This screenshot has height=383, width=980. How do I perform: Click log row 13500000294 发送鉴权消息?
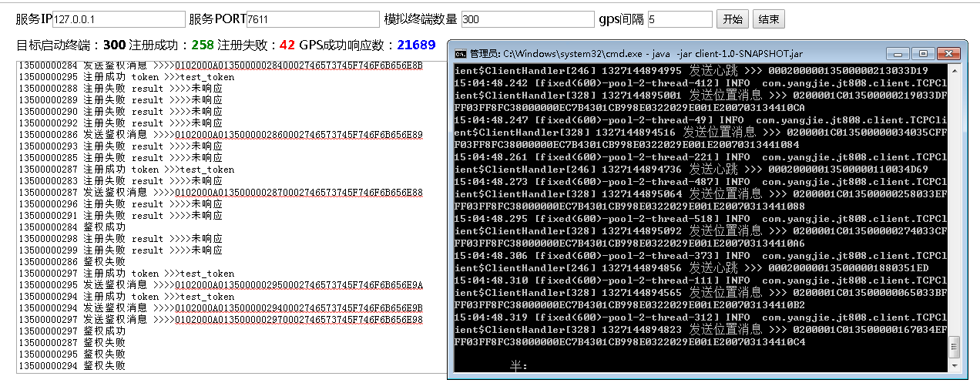point(220,308)
